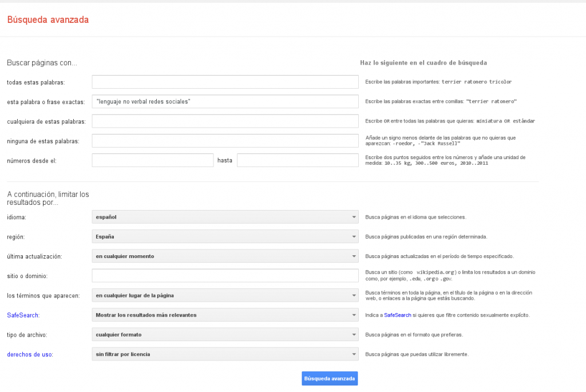
Task: Click the red 'Búsqueda avanzada' page heading
Action: click(47, 20)
